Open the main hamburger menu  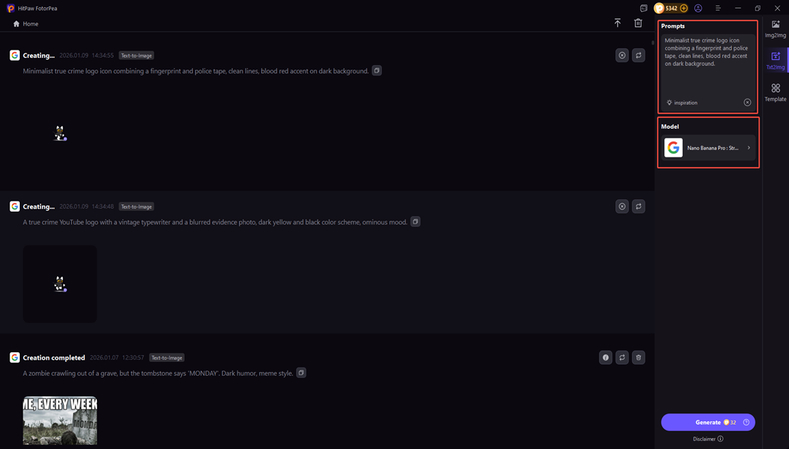click(718, 8)
